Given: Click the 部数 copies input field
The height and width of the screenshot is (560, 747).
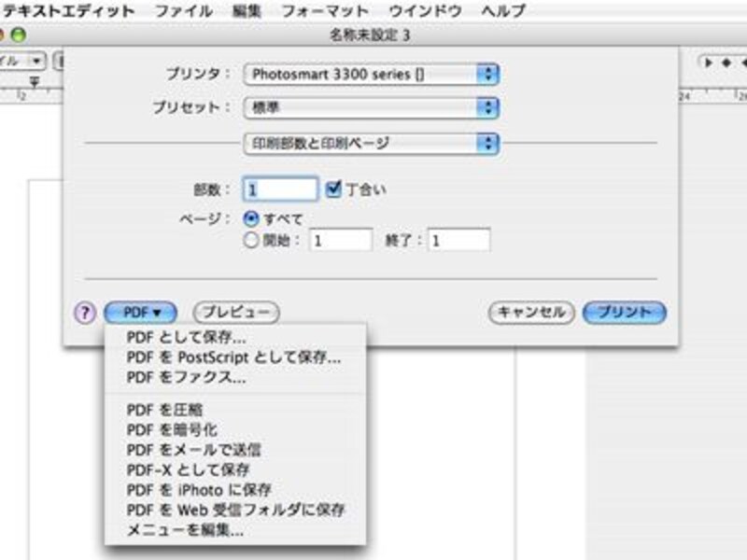Looking at the screenshot, I should (280, 189).
